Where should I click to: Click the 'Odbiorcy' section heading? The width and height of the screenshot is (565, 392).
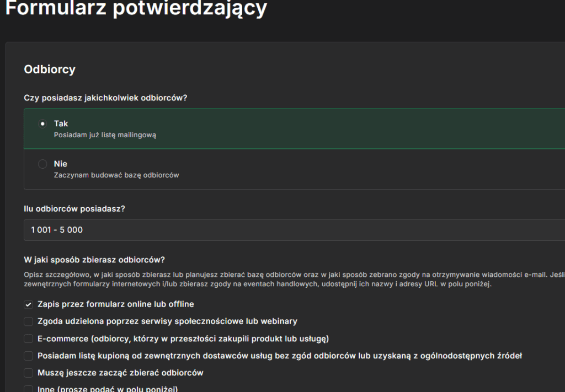tap(50, 69)
